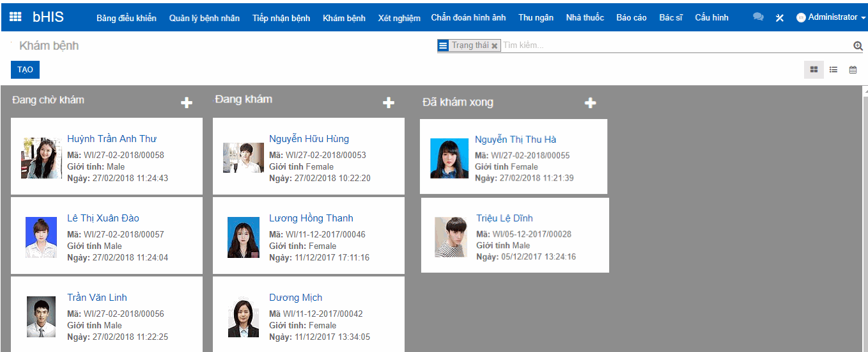Open the Nhà thuốc menu

[x=585, y=17]
